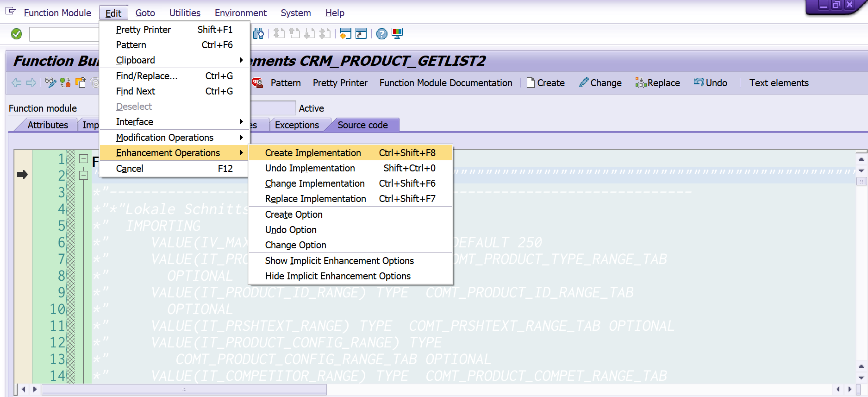
Task: Open the customize local layout monitor icon
Action: 397,33
